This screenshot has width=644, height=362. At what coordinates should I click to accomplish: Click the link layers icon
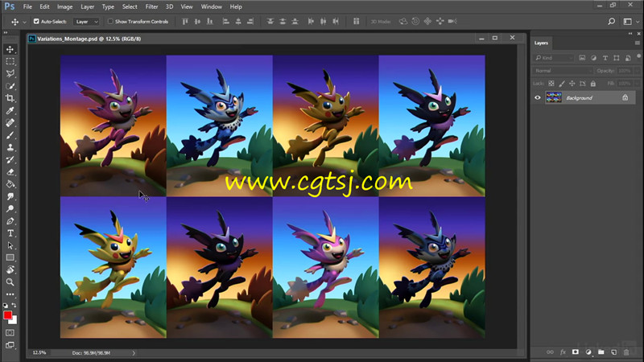pyautogui.click(x=550, y=352)
